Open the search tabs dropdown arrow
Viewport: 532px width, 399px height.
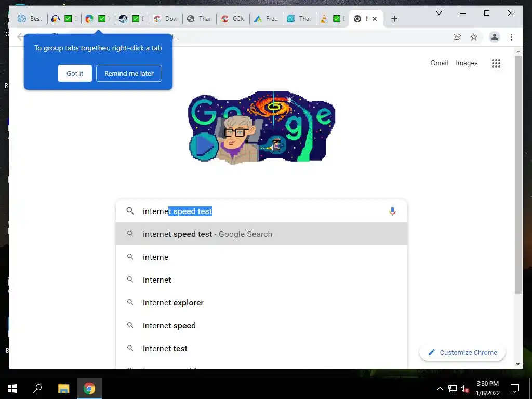coord(438,13)
